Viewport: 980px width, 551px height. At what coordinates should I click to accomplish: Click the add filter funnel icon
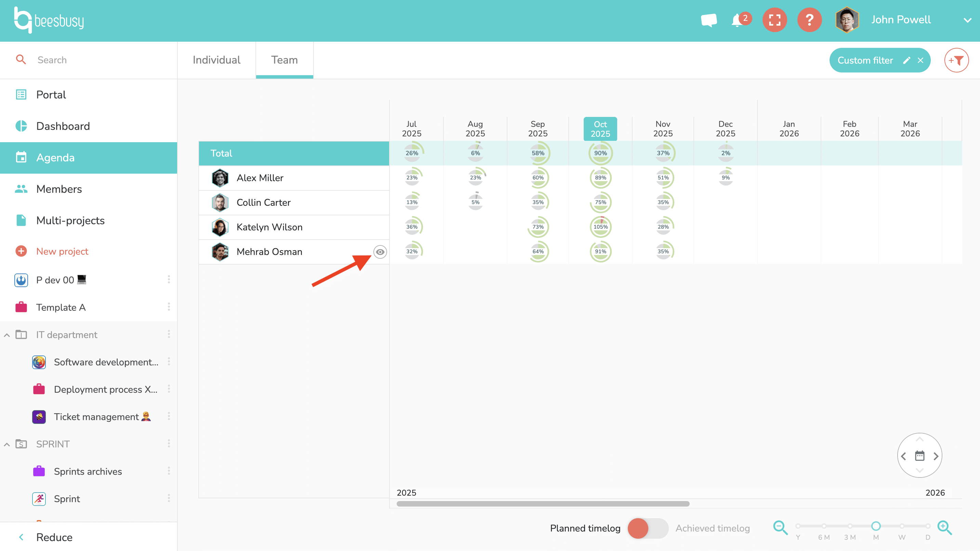coord(956,60)
